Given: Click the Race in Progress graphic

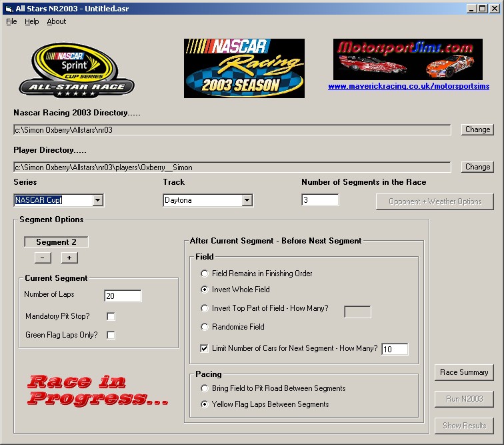Looking at the screenshot, I should coord(97,390).
